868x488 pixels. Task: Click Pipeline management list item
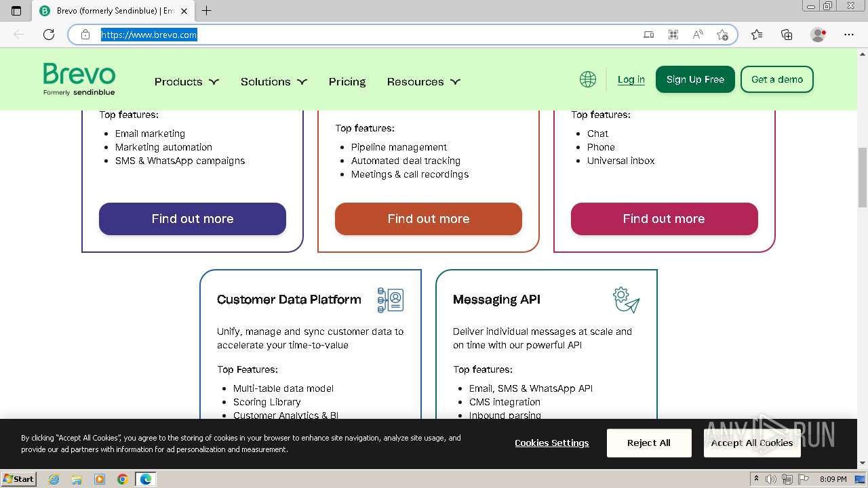[x=399, y=147]
